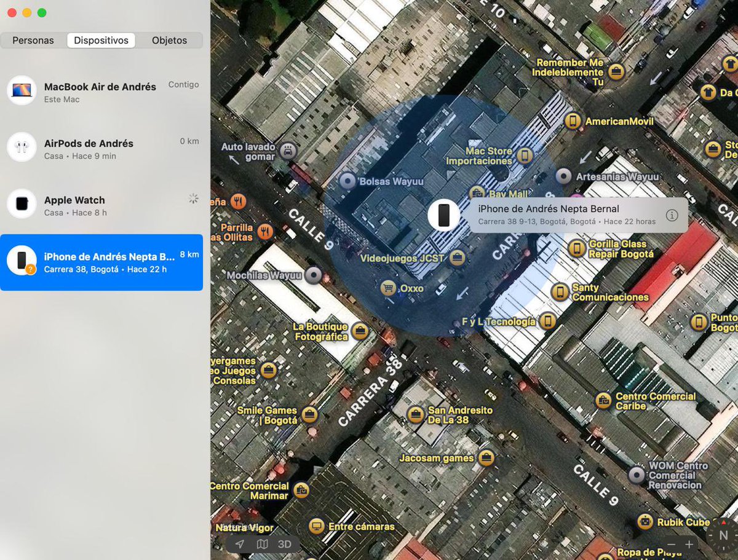Viewport: 738px width, 560px height.
Task: Click the 'Casa • Hace 8 h' text
Action: pyautogui.click(x=76, y=213)
